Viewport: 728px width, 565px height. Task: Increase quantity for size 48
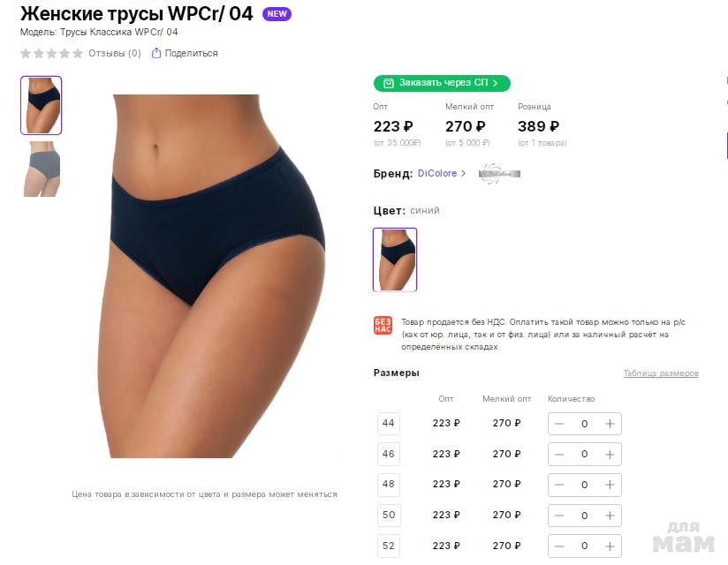click(610, 485)
